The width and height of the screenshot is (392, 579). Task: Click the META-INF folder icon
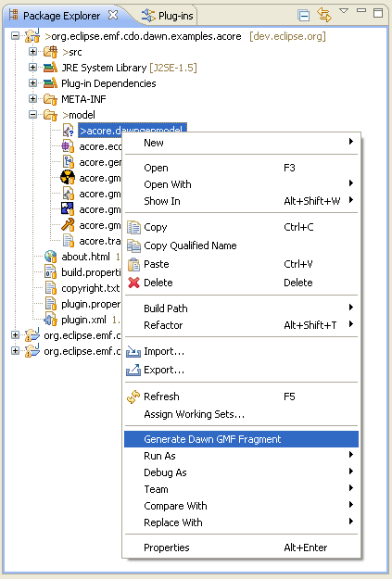50,99
